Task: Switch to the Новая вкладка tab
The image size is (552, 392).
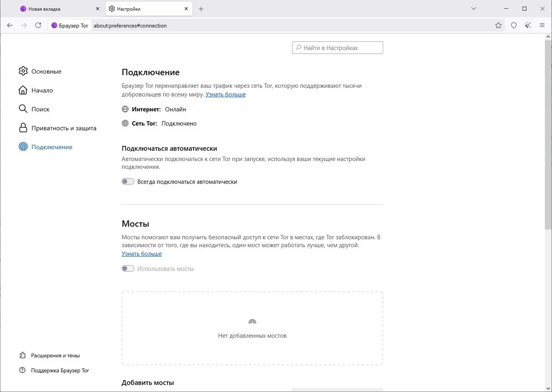Action: (x=59, y=9)
